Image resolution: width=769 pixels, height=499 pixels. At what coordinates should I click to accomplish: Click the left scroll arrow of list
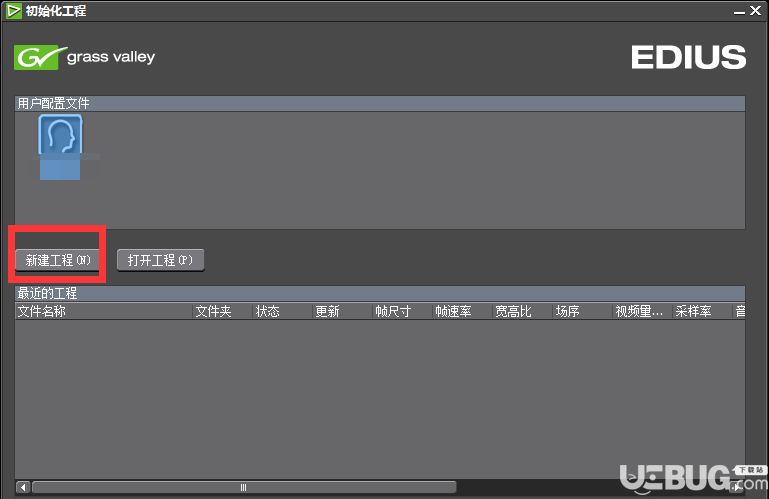click(23, 487)
